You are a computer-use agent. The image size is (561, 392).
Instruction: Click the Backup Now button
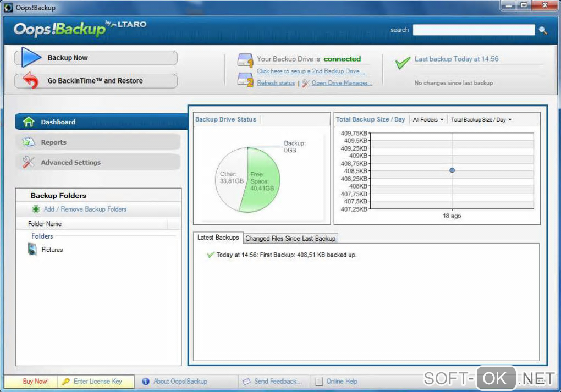[x=96, y=58]
